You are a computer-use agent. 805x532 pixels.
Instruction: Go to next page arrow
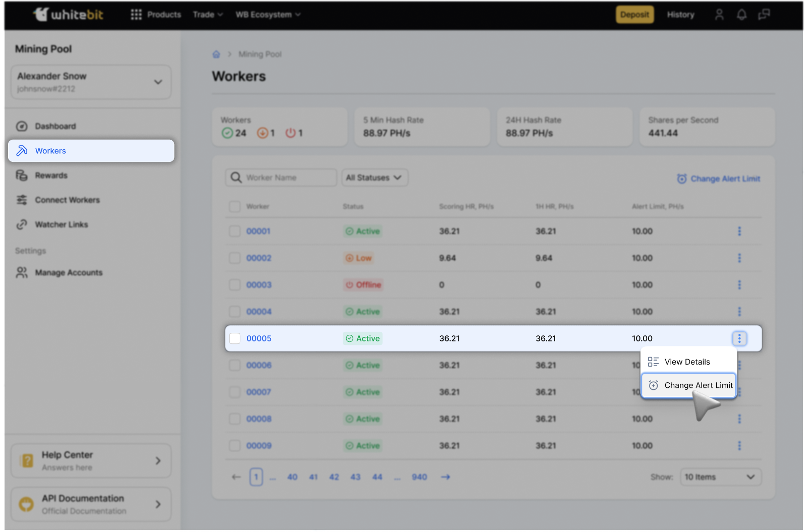pos(445,477)
